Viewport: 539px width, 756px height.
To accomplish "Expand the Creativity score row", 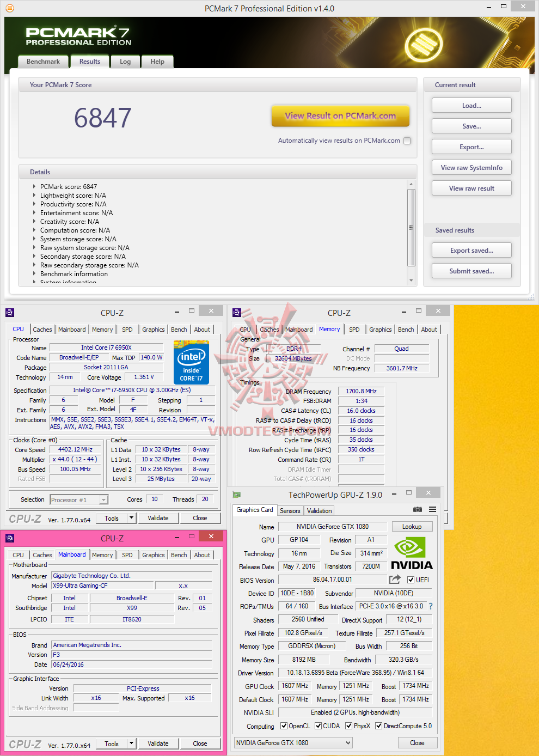I will (x=34, y=221).
